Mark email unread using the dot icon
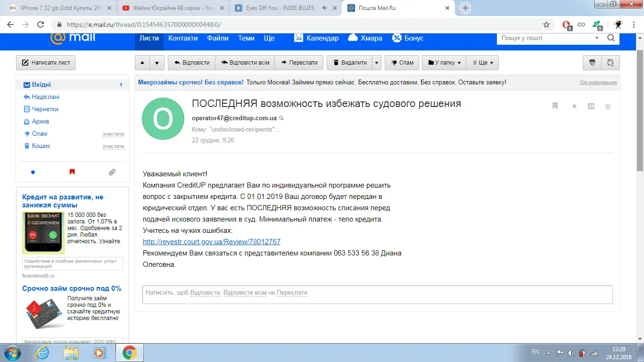Image resolution: width=644 pixels, height=362 pixels. 574,107
